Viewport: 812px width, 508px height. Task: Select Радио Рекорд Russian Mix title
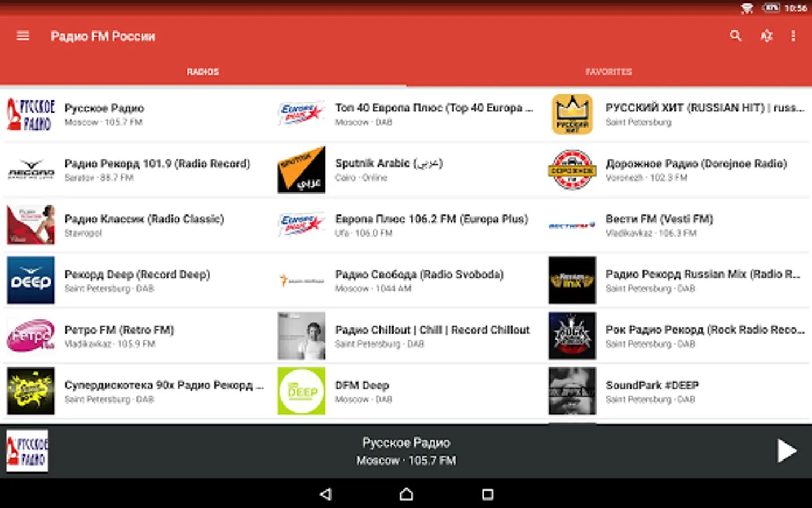[x=703, y=274]
